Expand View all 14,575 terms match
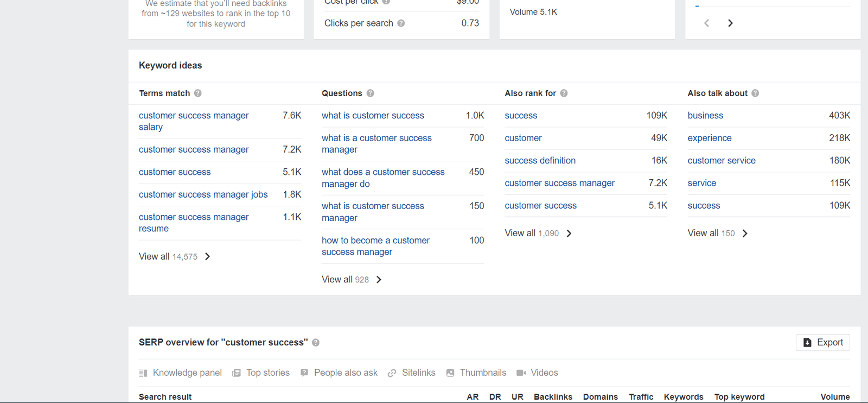 174,256
